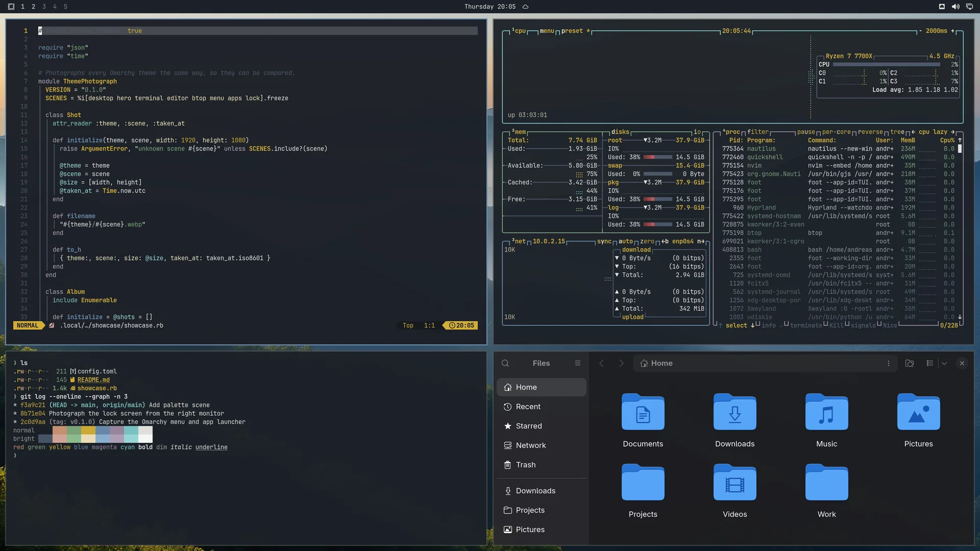This screenshot has height=551, width=980.
Task: Select Recent in the Files sidebar
Action: (x=542, y=407)
